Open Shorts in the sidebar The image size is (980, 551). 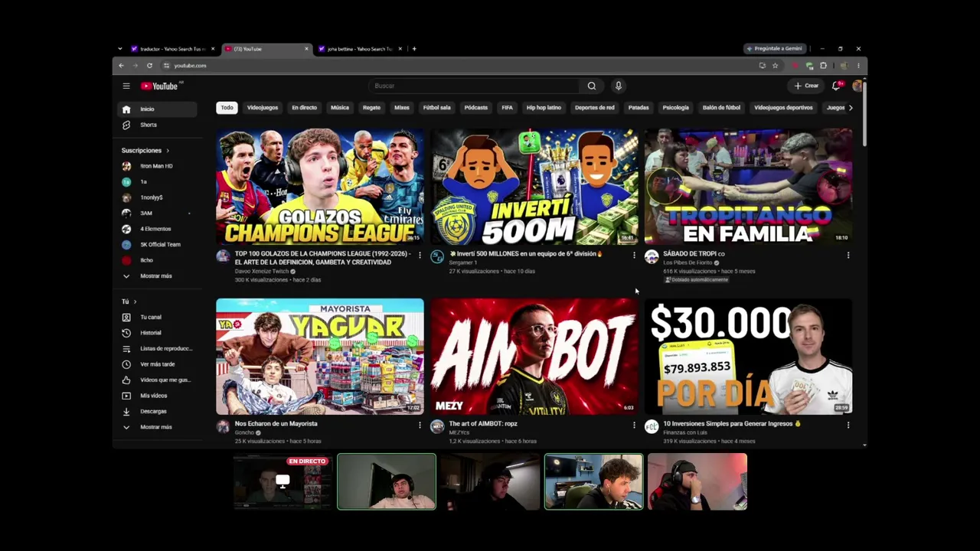(155, 125)
